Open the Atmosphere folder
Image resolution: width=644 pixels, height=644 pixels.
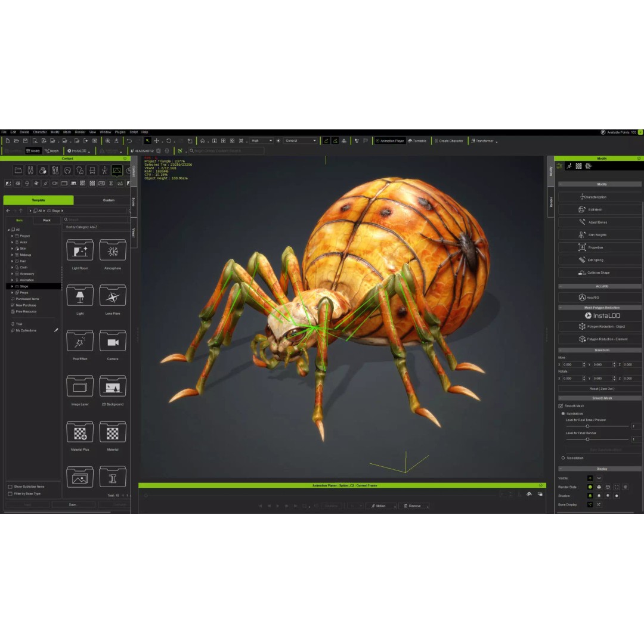pyautogui.click(x=113, y=250)
